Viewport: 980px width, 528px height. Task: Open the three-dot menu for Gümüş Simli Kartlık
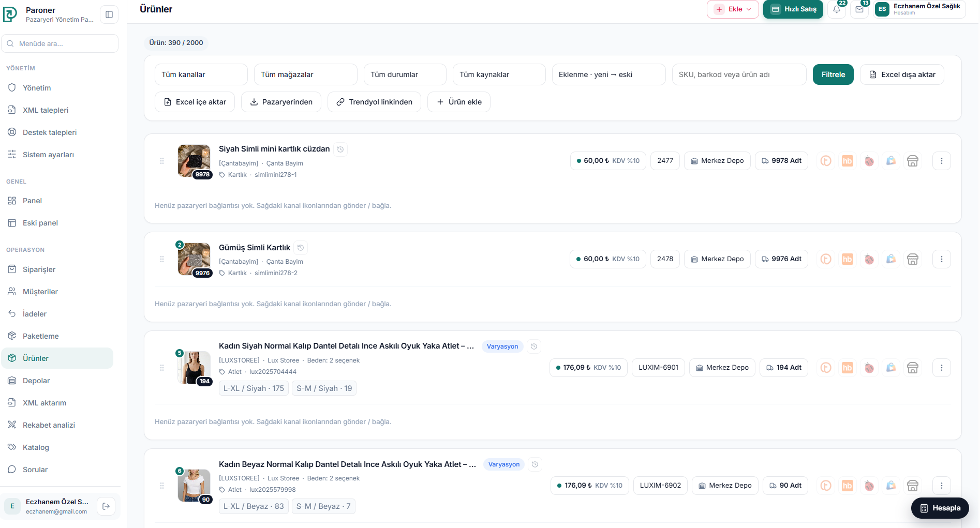pyautogui.click(x=942, y=259)
